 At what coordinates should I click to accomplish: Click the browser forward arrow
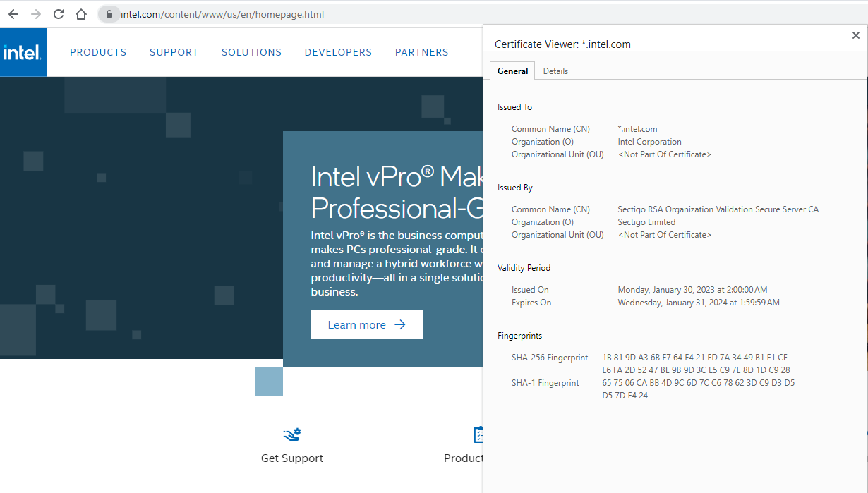coord(36,14)
